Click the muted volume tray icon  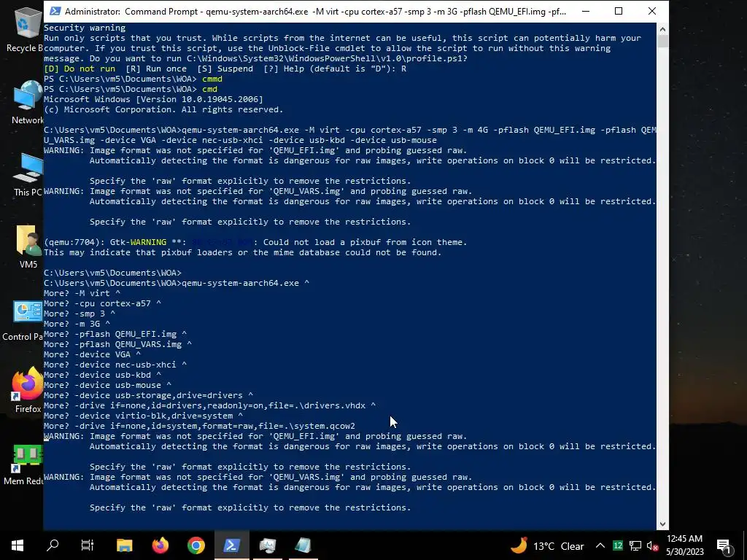(x=652, y=545)
